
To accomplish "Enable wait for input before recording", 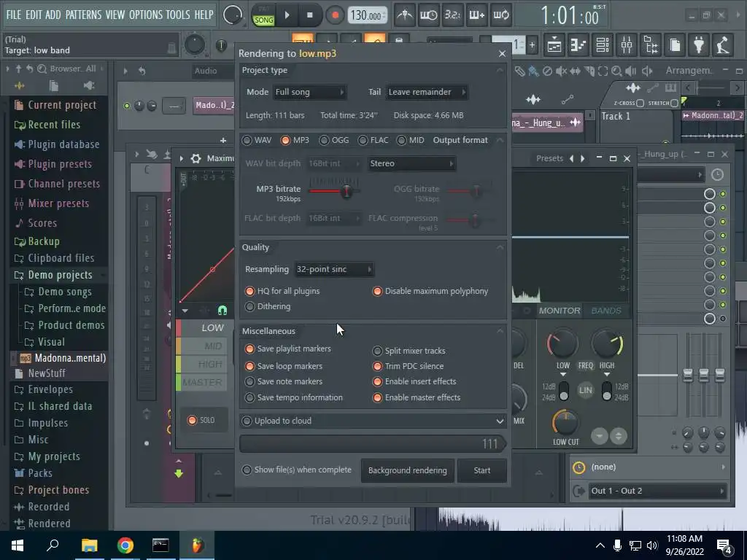I will click(429, 15).
